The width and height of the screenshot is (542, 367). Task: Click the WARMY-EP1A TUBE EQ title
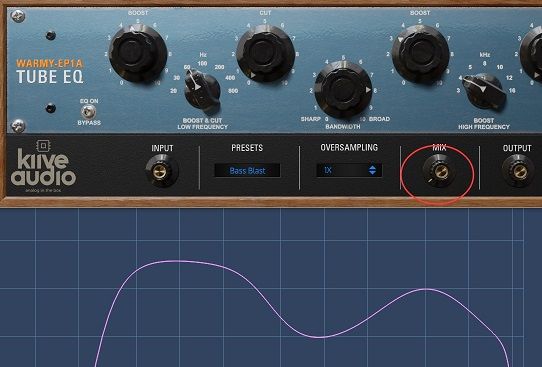point(50,72)
